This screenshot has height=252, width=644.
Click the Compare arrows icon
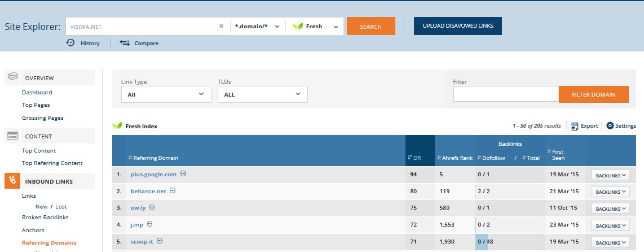pos(125,43)
